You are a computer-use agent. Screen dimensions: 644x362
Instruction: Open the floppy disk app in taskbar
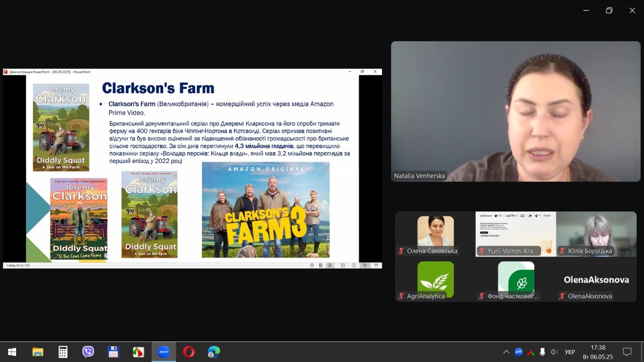(113, 352)
